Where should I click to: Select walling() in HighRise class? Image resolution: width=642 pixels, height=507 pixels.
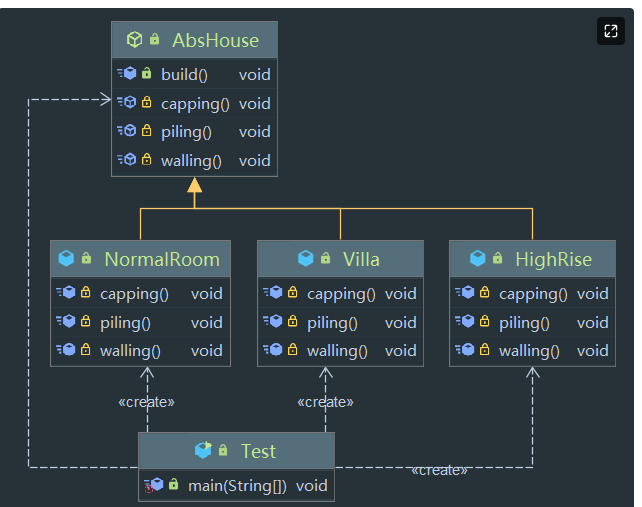click(531, 350)
